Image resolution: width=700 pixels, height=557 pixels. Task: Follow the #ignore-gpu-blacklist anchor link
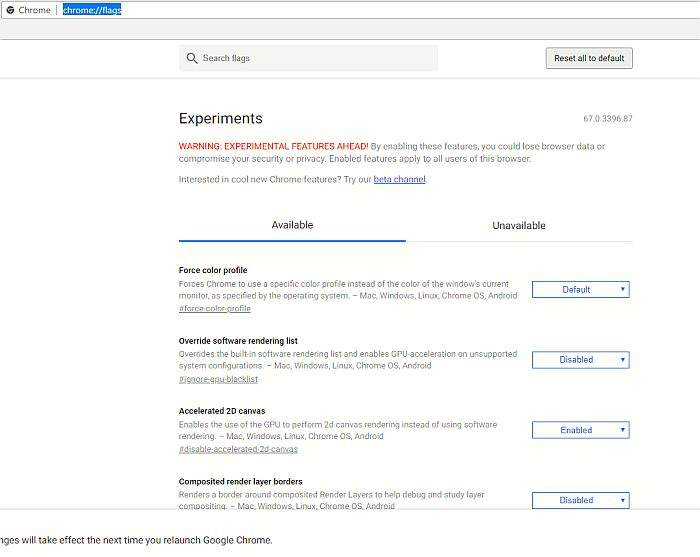218,379
